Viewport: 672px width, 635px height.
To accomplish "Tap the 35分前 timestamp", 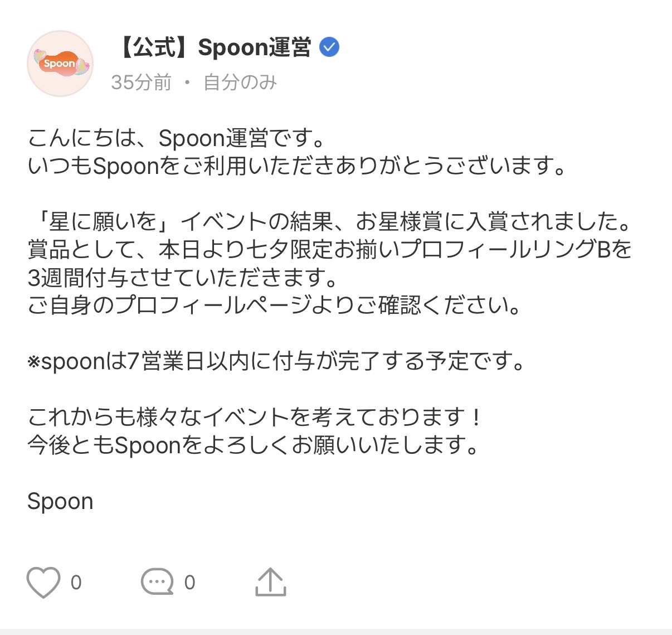I will pyautogui.click(x=141, y=83).
